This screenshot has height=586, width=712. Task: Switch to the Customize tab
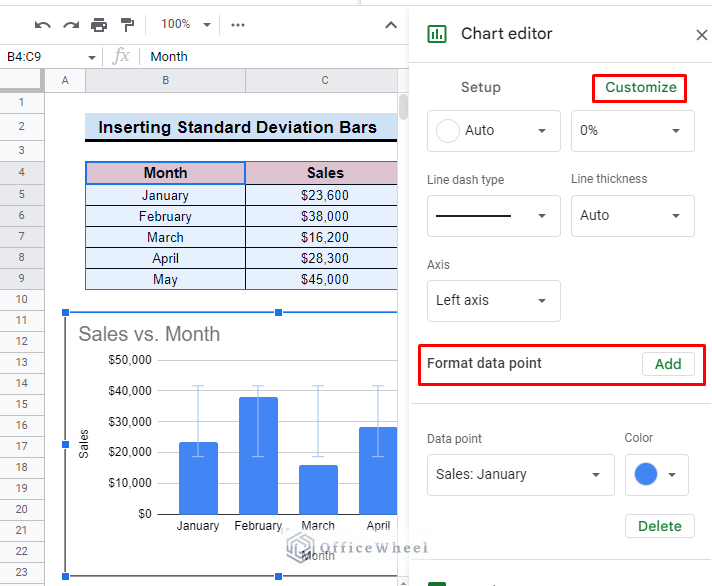[640, 87]
